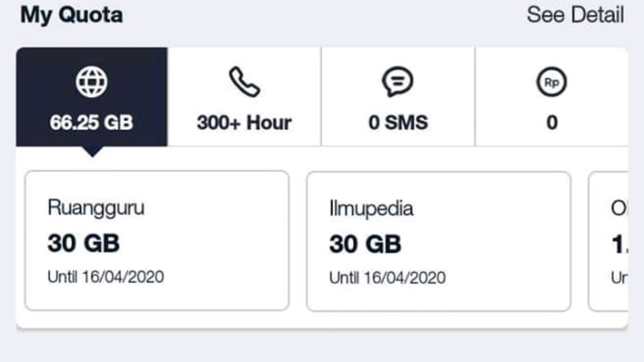
Task: Click the 30 GB amount under Ilmupedia
Action: [x=365, y=244]
